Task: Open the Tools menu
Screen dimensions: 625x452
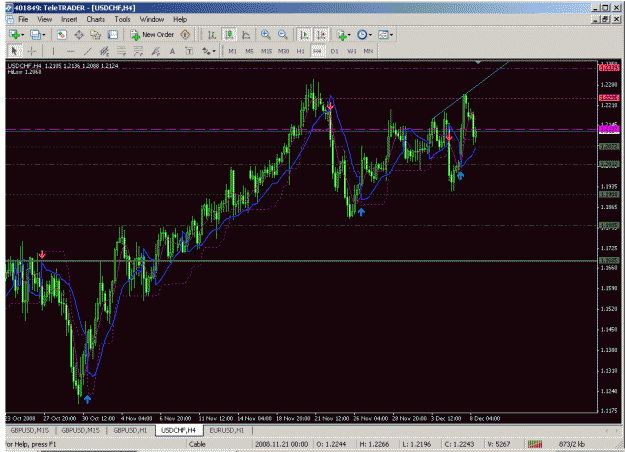Action: coord(122,19)
